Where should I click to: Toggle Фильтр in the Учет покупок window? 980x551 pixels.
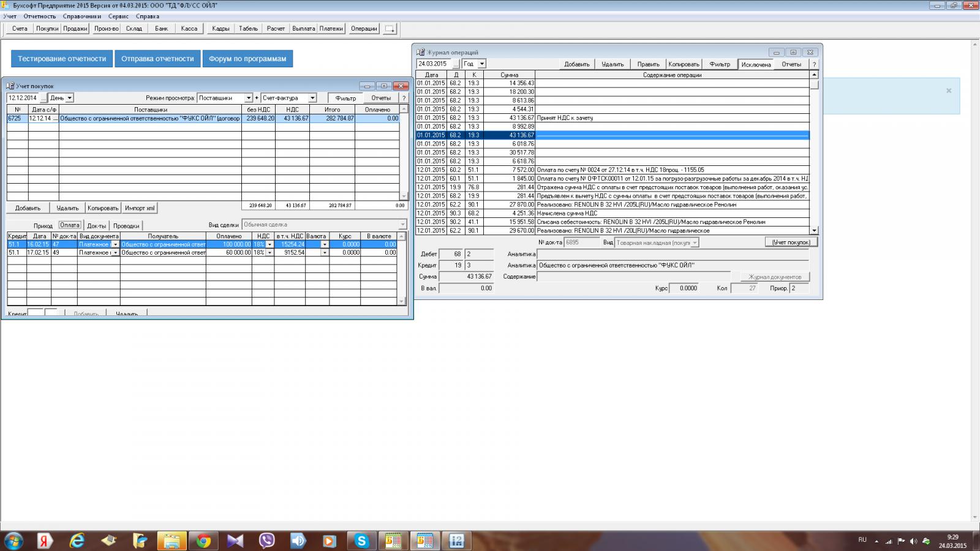click(x=345, y=98)
